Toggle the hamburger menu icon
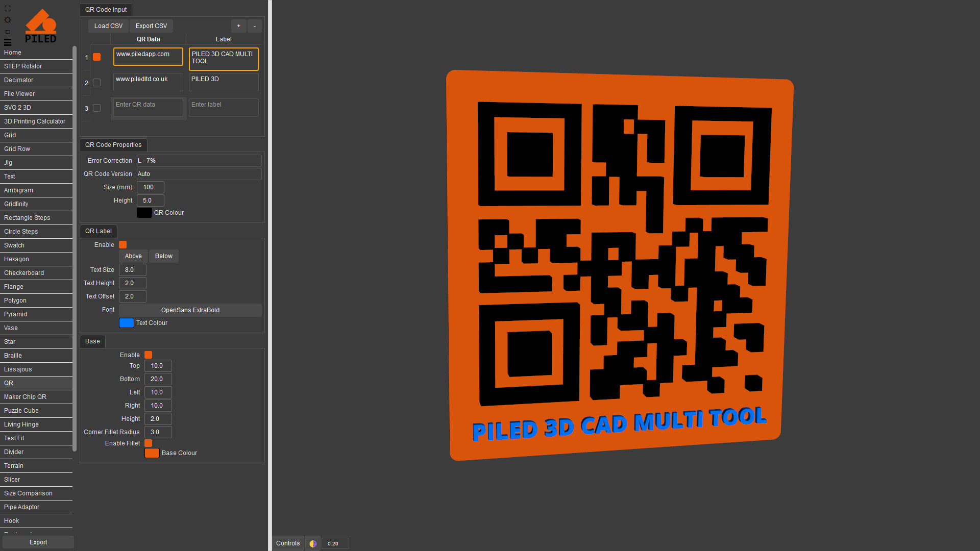Viewport: 980px width, 551px height. [x=7, y=42]
